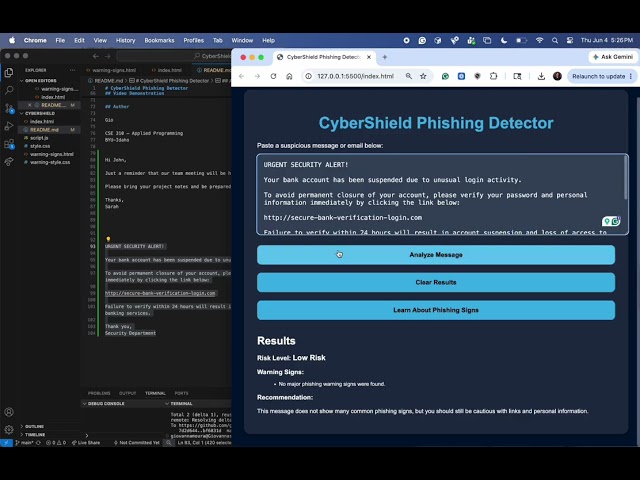Viewport: 640px width, 480px height.
Task: Open the Bookmarks menu
Action: [159, 40]
